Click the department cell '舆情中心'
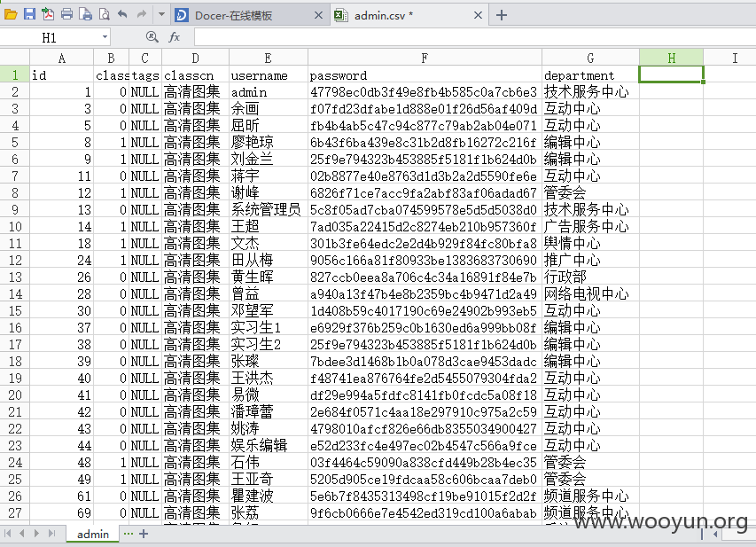The height and width of the screenshot is (547, 756). (x=590, y=244)
